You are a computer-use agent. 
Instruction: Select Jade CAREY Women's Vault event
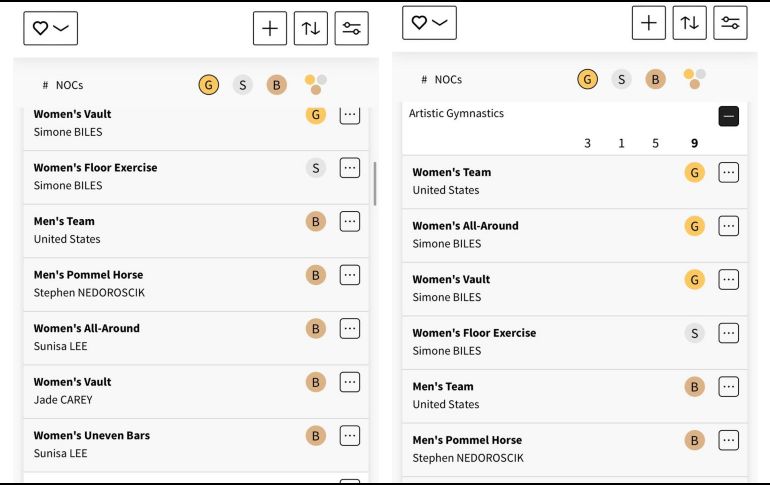[72, 390]
